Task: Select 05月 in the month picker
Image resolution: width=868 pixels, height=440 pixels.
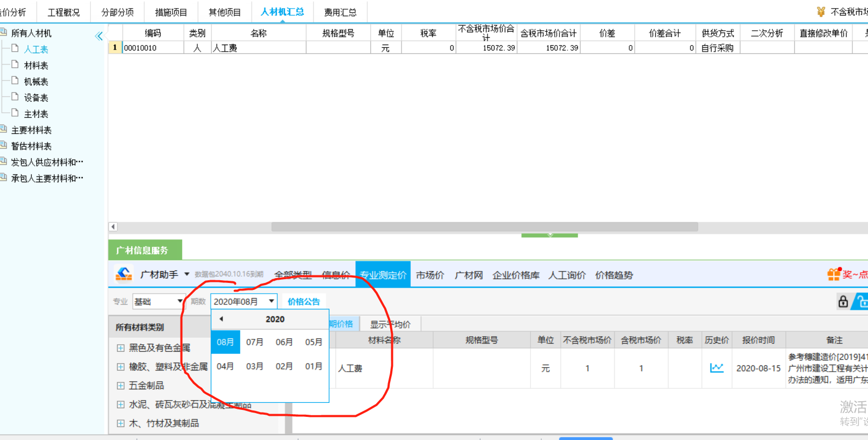Action: 314,342
